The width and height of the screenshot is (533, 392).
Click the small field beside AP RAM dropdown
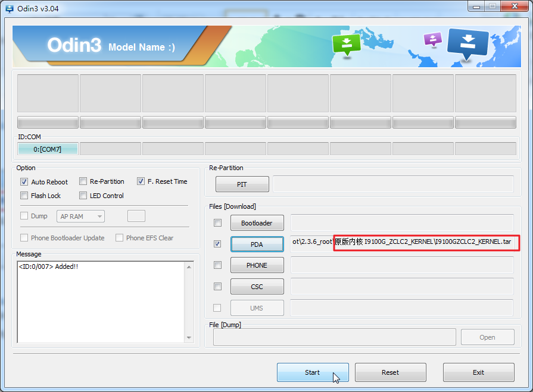pyautogui.click(x=136, y=216)
